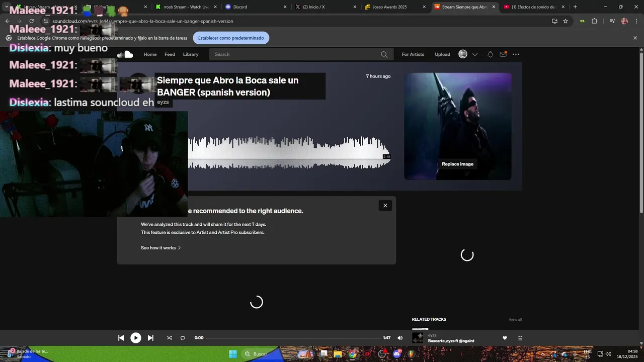
Task: Like the Buscarte track with heart icon
Action: tap(505, 338)
